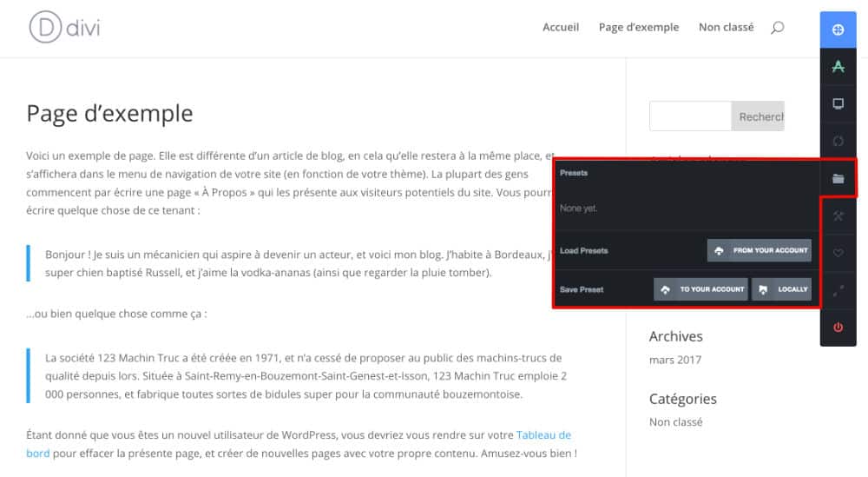868x477 pixels.
Task: Click the 'Page d'exemple' page heading
Action: [109, 114]
